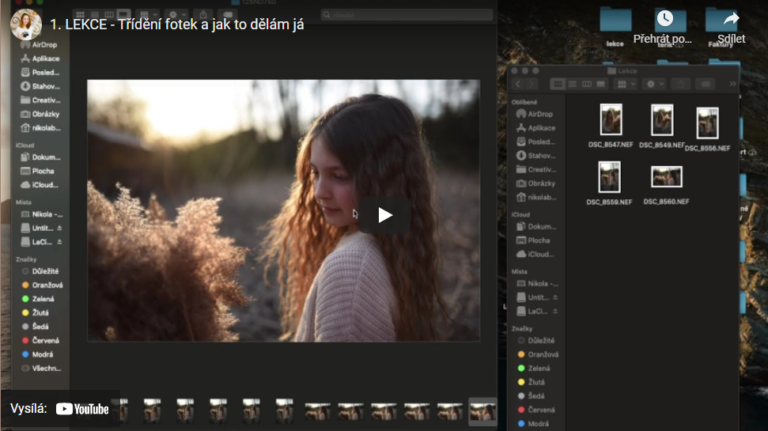The height and width of the screenshot is (431, 768).
Task: Select Žlutá tag in left sidebar
Action: (x=35, y=312)
